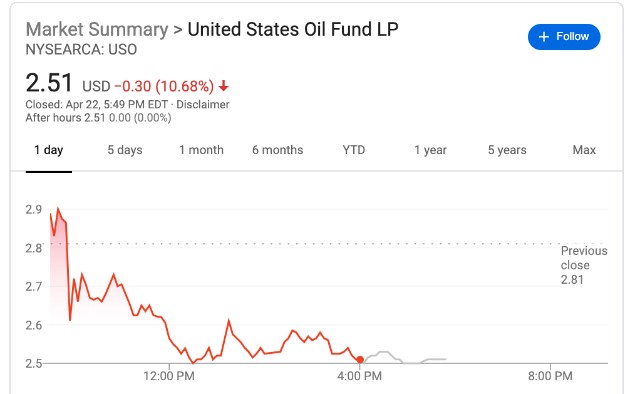
Task: Select the Max range tab
Action: 584,150
